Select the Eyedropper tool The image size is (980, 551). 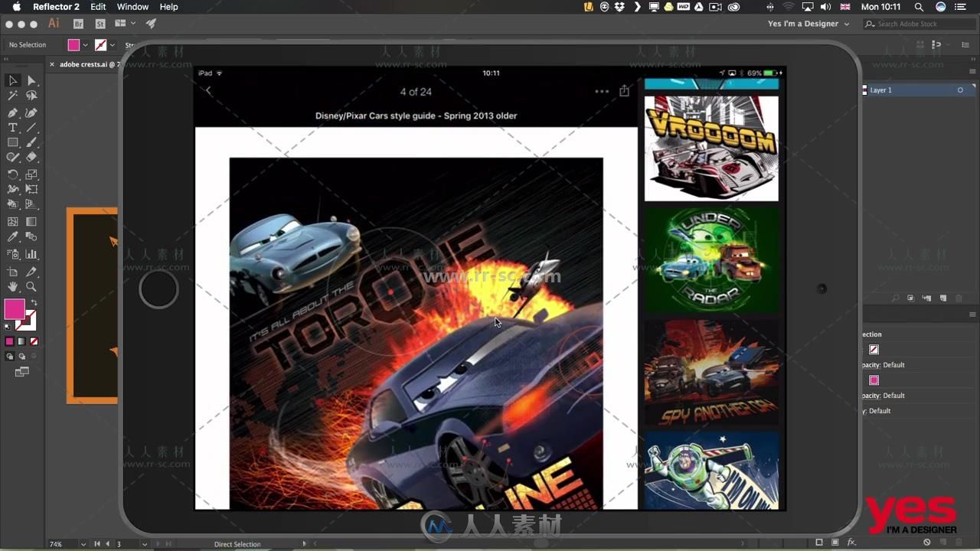[13, 237]
